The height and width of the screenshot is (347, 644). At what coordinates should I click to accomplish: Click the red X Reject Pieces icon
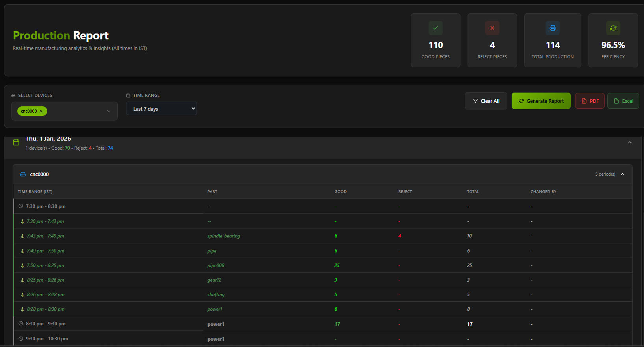click(492, 28)
